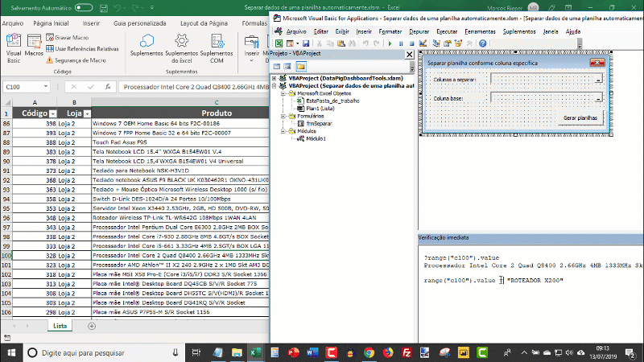Close the Projeto - VBAProject pane
Image resolution: width=644 pixels, height=362 pixels.
click(x=410, y=54)
